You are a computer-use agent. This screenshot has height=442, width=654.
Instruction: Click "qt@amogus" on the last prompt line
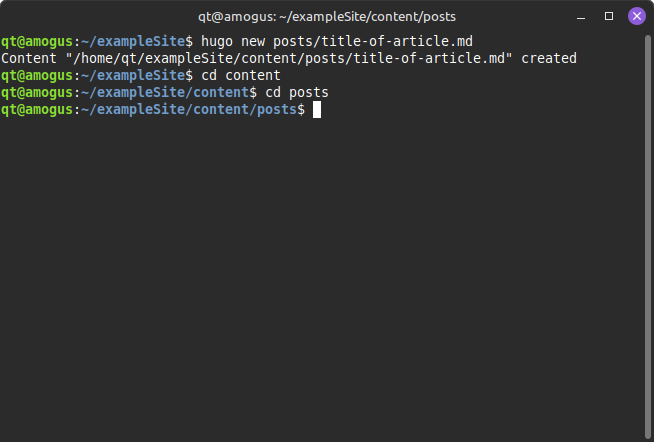click(x=37, y=109)
